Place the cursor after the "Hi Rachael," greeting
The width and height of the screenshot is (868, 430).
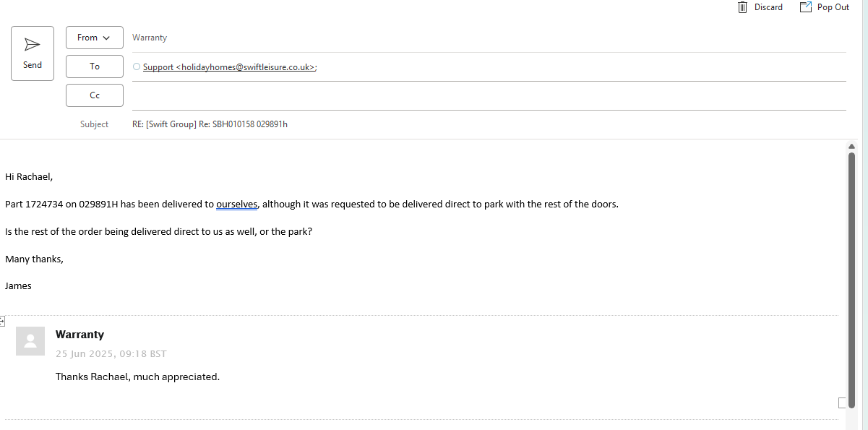(54, 177)
